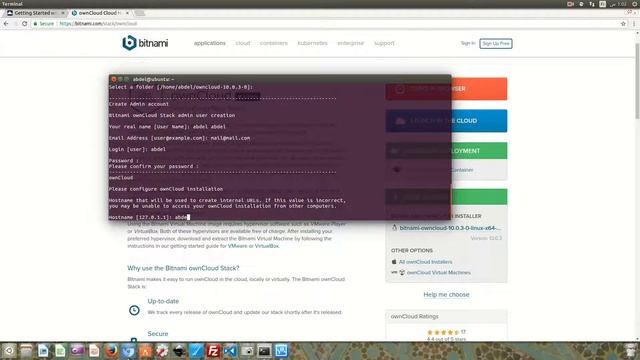Click the clock icon beside Up-to-date
Viewport: 640px width, 360px height.
tap(134, 310)
